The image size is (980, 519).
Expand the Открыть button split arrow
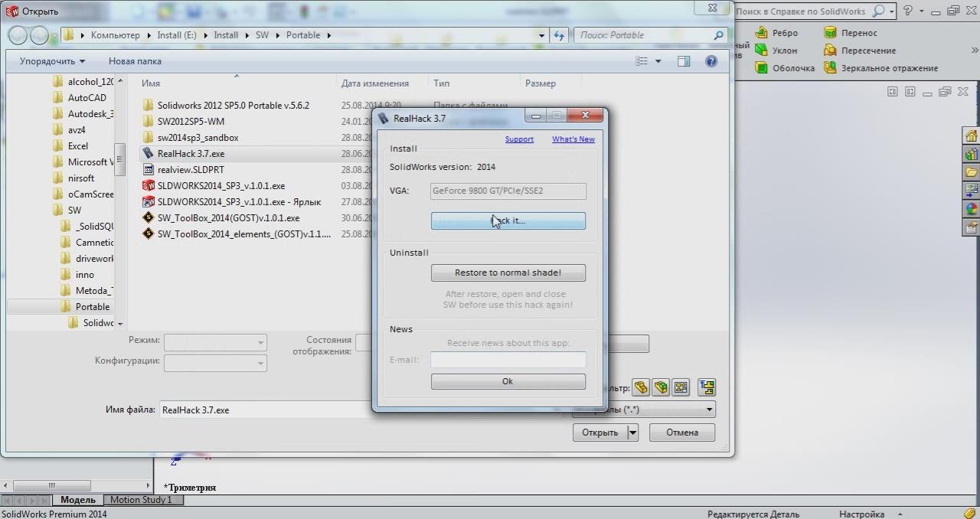pyautogui.click(x=633, y=432)
